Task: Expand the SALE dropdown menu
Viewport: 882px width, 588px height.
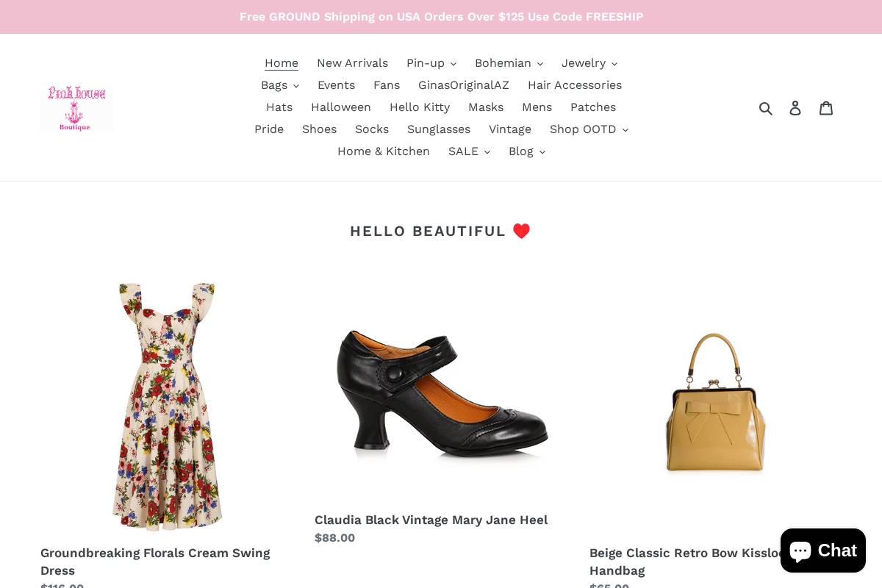Action: (469, 151)
